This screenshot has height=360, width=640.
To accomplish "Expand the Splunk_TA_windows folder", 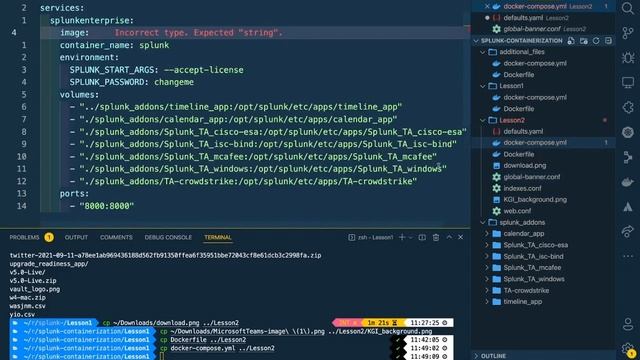I will (487, 279).
